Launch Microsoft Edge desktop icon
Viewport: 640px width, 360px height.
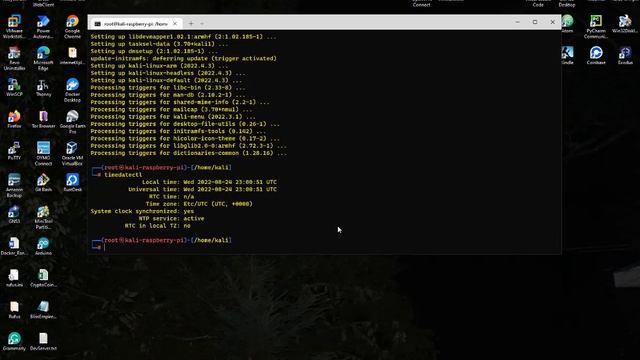coord(43,59)
